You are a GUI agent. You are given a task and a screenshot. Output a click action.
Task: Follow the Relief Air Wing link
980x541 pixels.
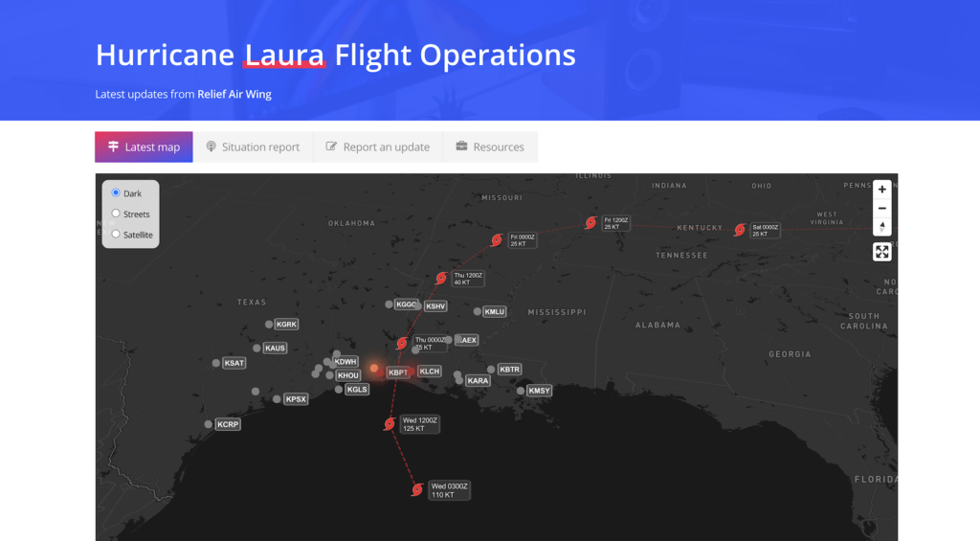[x=234, y=95]
